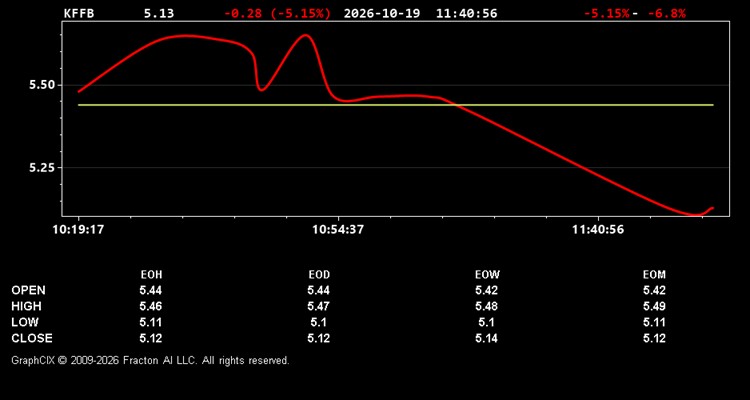Click the EOW LOW value 5.1
This screenshot has height=400, width=750.
tap(486, 322)
